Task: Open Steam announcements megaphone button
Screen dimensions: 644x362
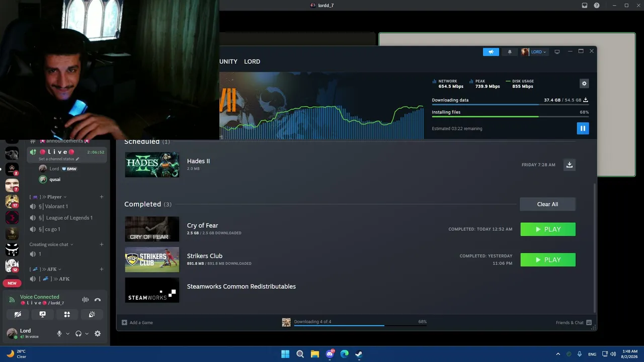Action: coord(491,52)
